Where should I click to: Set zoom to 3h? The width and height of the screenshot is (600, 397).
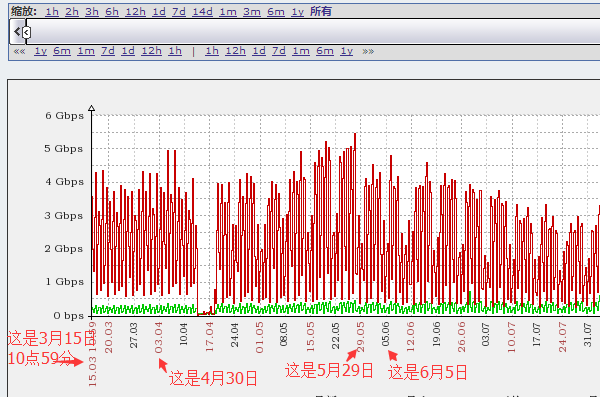[92, 12]
